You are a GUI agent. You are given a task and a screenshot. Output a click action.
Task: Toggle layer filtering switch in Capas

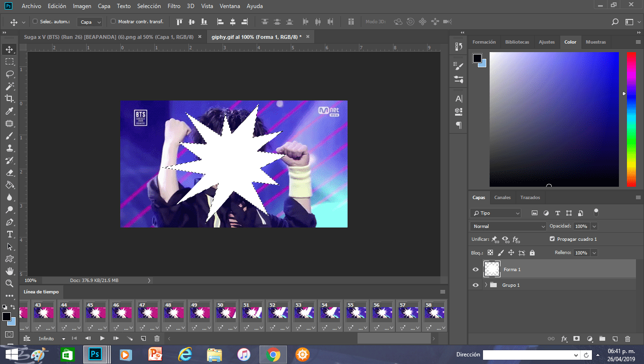[596, 212]
